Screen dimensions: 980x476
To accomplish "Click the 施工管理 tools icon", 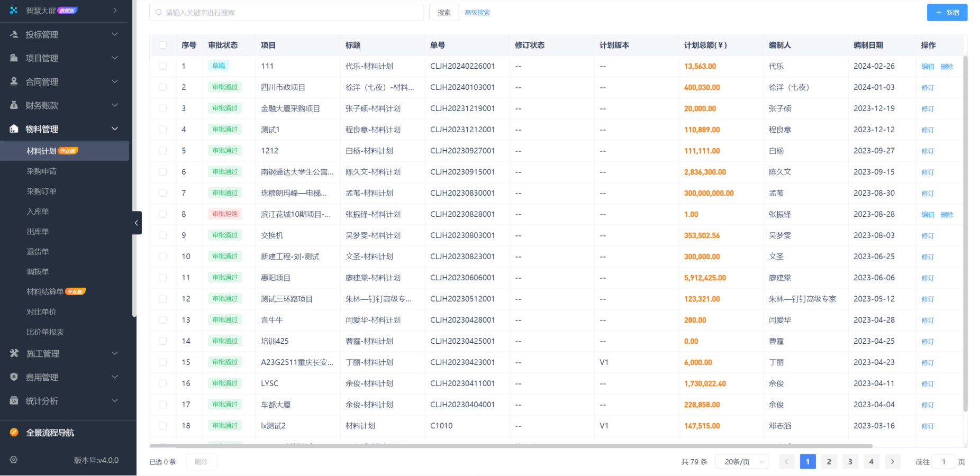I will [x=14, y=353].
